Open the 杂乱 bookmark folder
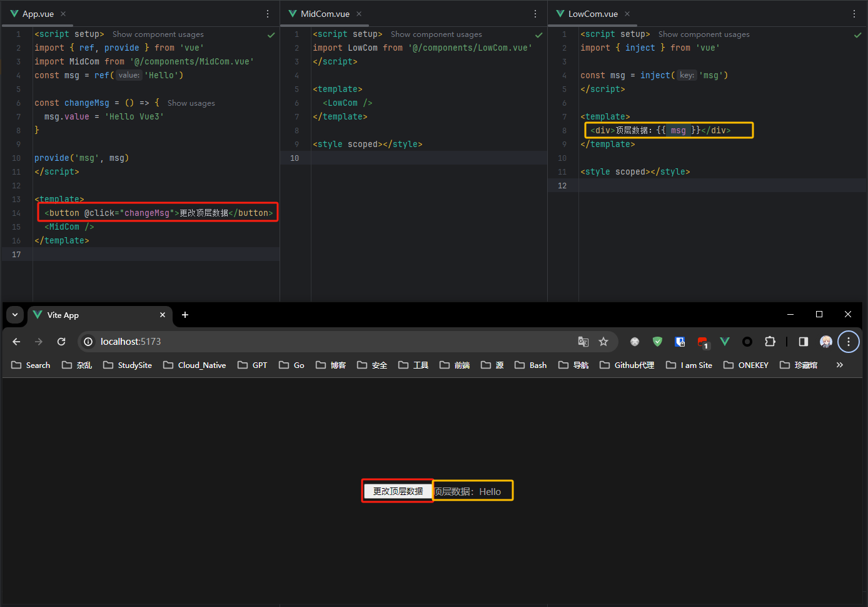 pos(77,365)
